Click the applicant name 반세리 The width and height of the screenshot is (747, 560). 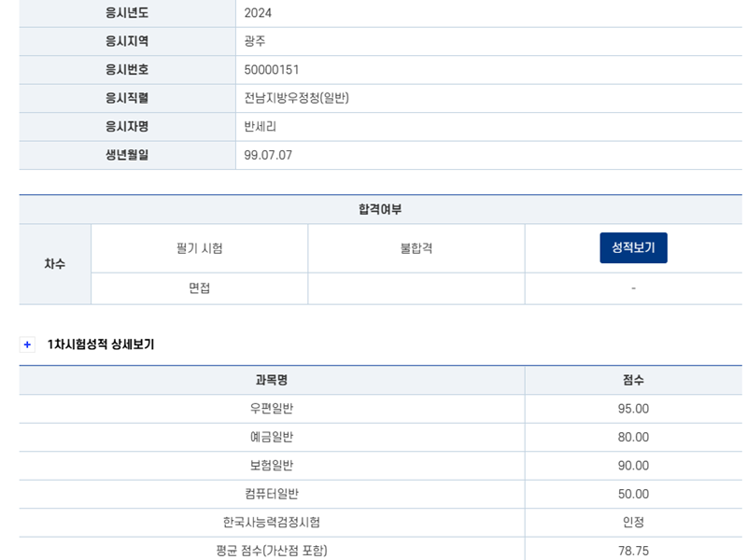tap(261, 127)
